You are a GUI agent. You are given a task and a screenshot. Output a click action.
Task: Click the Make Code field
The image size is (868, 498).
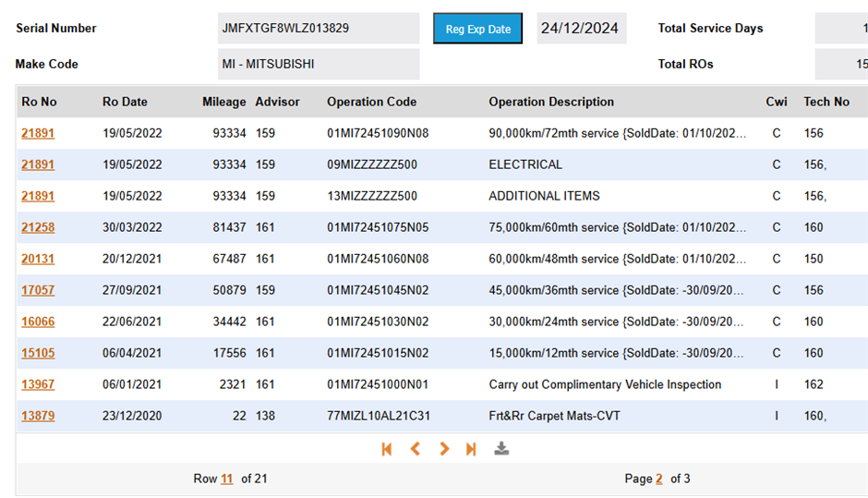point(318,65)
